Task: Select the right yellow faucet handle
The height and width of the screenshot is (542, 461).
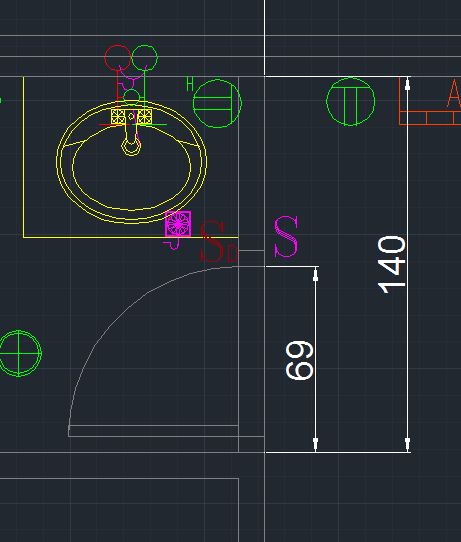Action: 144,116
